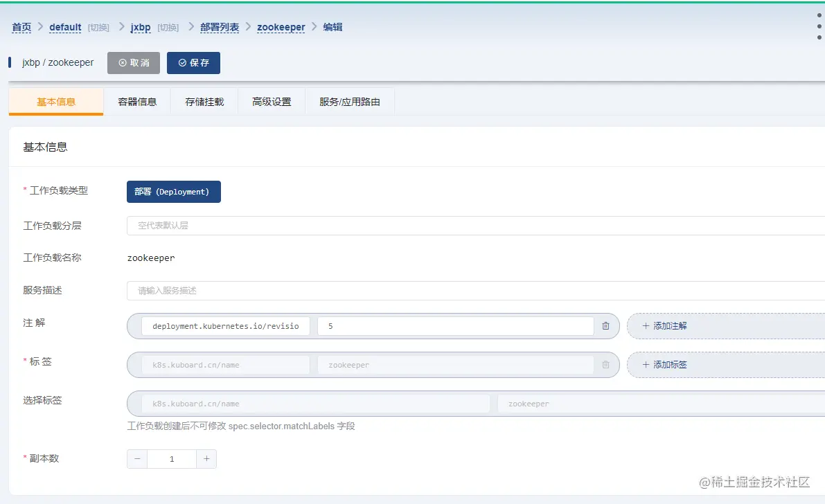The width and height of the screenshot is (825, 504).
Task: Open the default cluster breadcrumb link
Action: click(x=65, y=27)
